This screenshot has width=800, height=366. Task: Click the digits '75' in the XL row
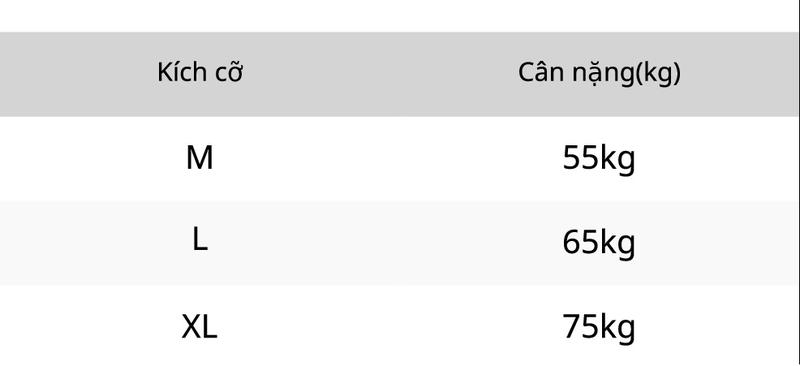580,327
